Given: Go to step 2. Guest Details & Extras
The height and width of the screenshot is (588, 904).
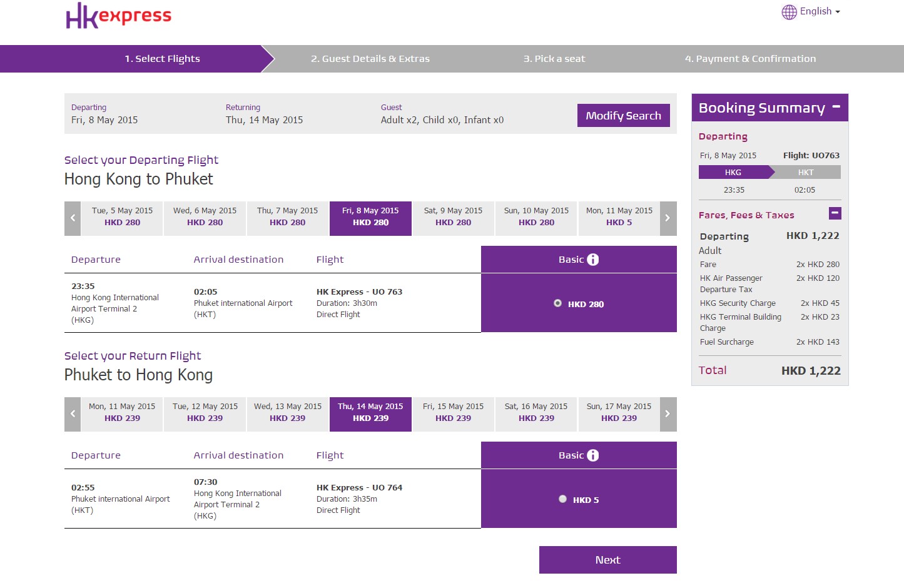Looking at the screenshot, I should pyautogui.click(x=370, y=59).
